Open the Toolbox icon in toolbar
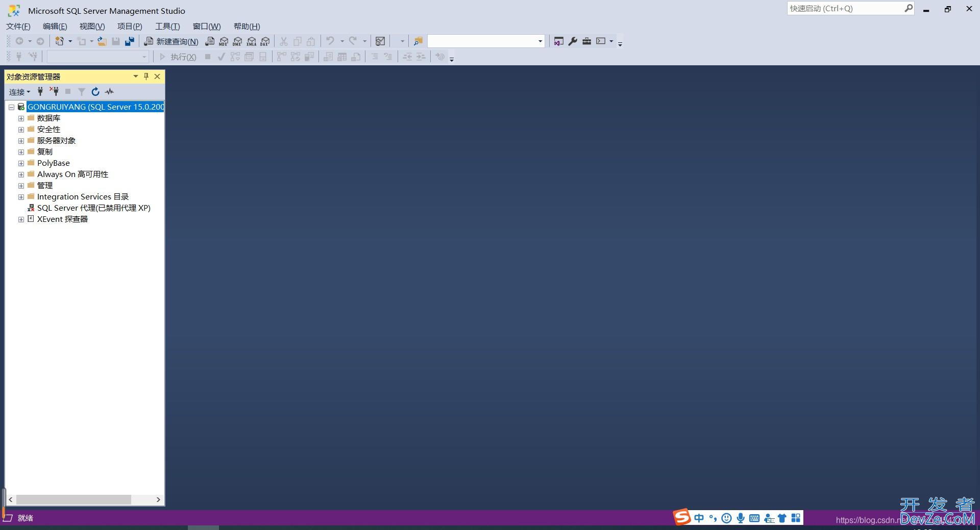The height and width of the screenshot is (530, 980). 587,41
